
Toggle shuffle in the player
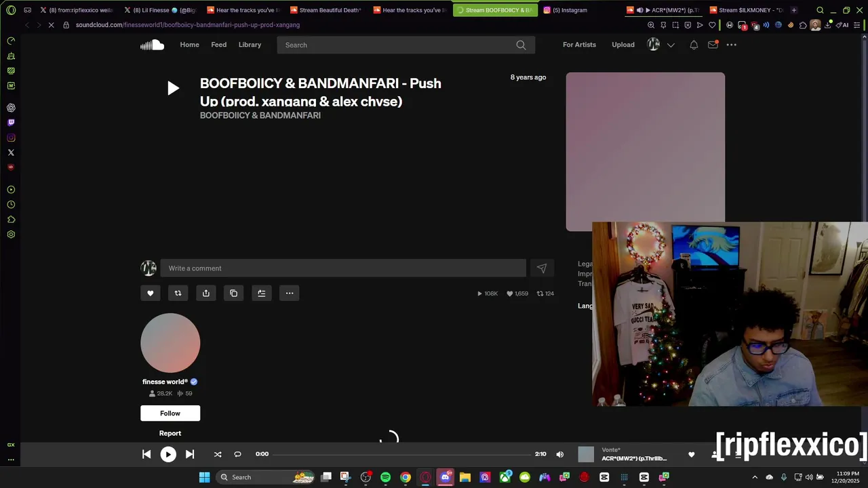coord(218,454)
